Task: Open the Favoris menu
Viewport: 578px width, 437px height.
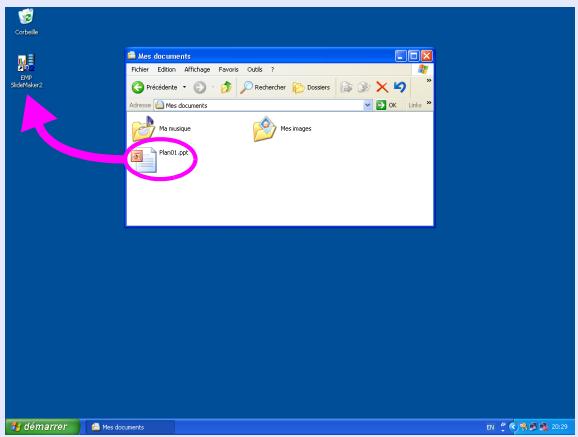Action: tap(228, 69)
